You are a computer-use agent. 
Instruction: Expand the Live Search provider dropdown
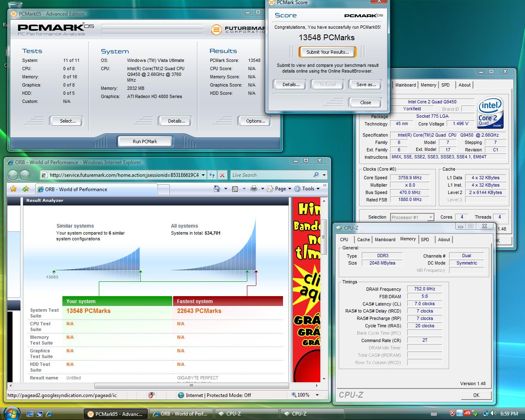pos(324,175)
